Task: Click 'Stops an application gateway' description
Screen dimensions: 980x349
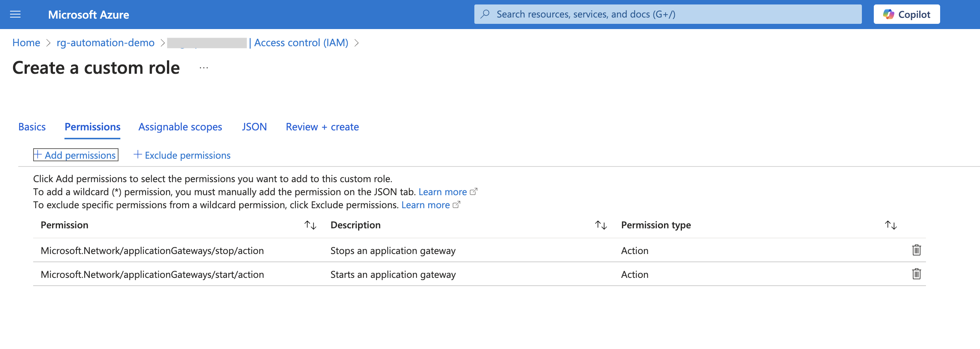Action: point(393,251)
